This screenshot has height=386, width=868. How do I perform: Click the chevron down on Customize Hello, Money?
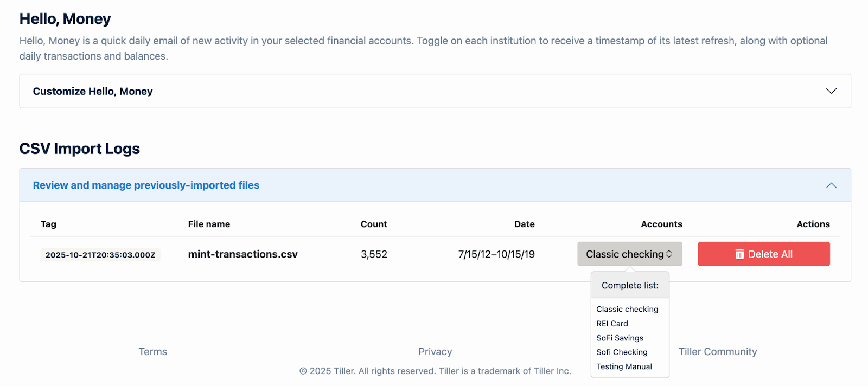pos(831,91)
